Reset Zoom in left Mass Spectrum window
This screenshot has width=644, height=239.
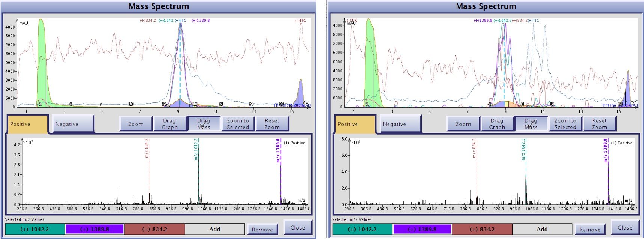click(272, 124)
